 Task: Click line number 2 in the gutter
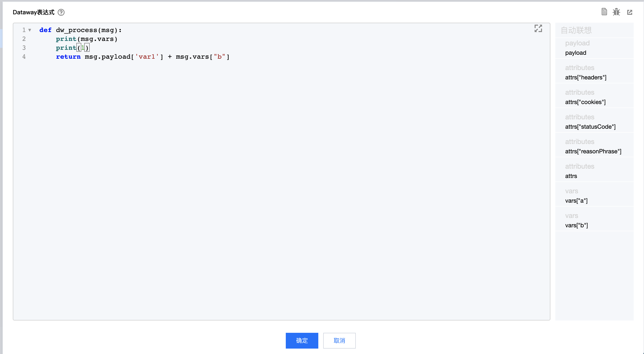24,39
